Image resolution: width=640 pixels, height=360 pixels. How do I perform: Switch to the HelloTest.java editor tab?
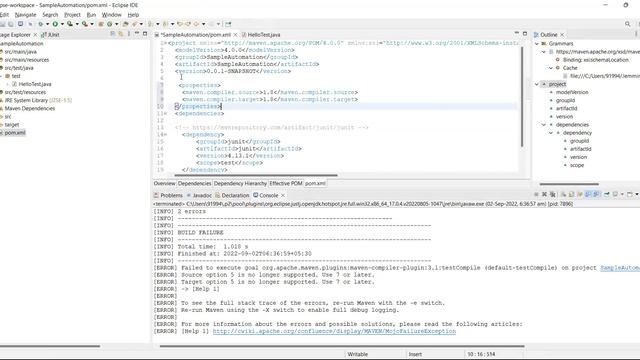(x=261, y=35)
